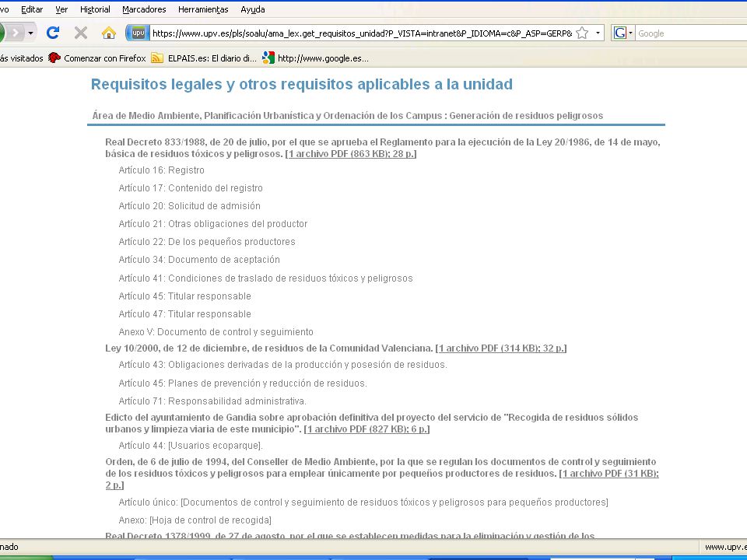Click into the URL address field
The width and height of the screenshot is (747, 560).
click(x=362, y=33)
